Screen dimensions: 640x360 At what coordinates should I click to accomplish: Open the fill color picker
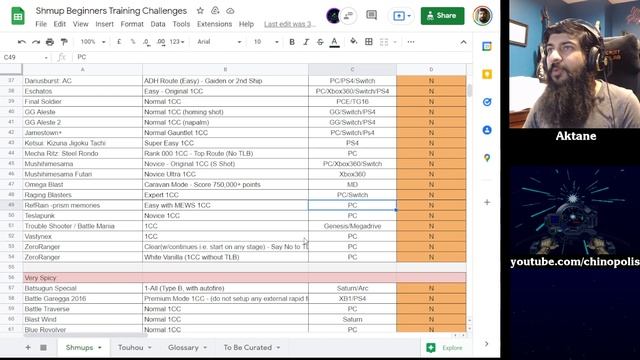pos(353,42)
